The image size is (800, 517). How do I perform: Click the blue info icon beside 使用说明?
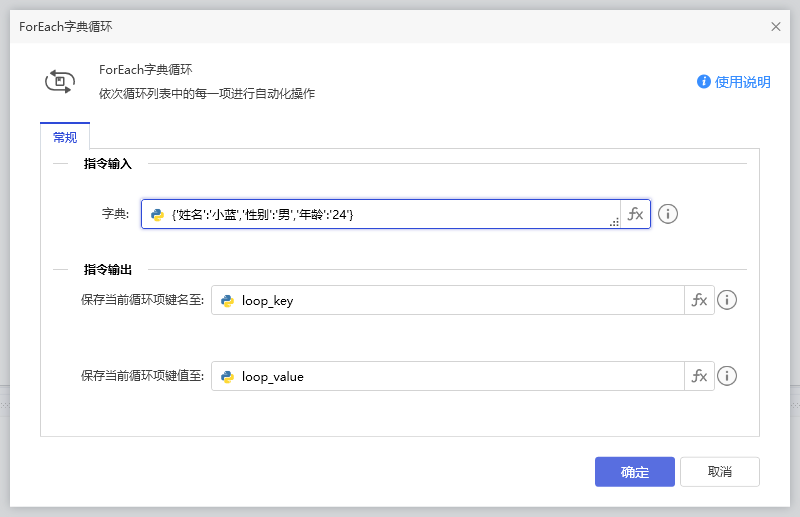[704, 82]
